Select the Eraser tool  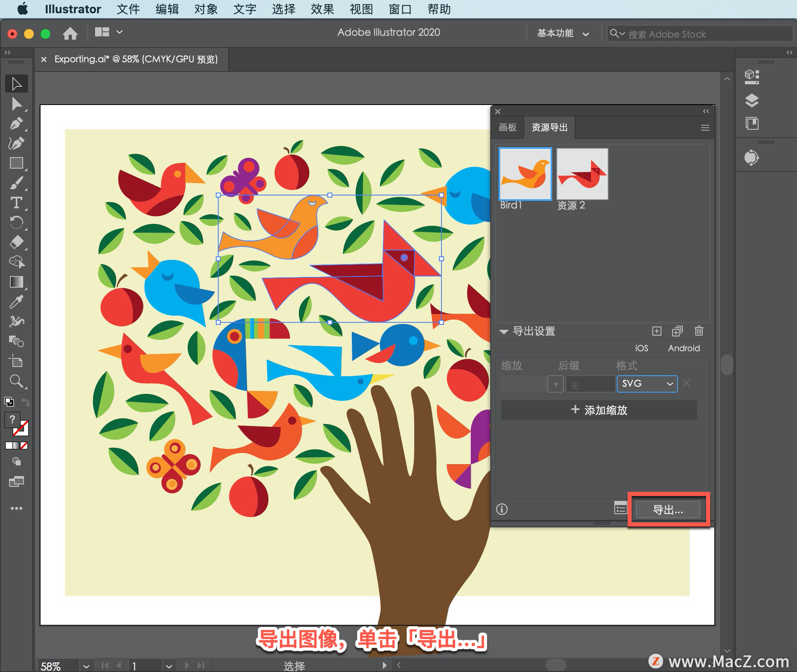[x=17, y=242]
